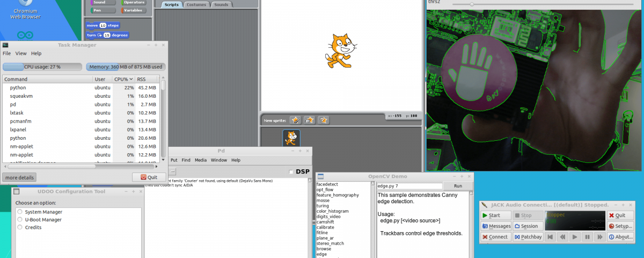
Task: Click the move 10 steps block
Action: pyautogui.click(x=103, y=25)
